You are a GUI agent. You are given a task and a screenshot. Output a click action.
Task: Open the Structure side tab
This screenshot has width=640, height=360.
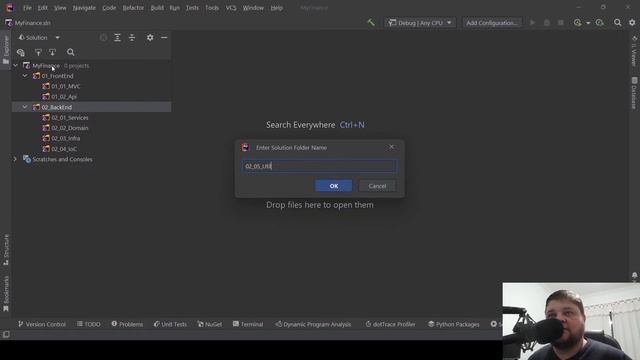6,249
